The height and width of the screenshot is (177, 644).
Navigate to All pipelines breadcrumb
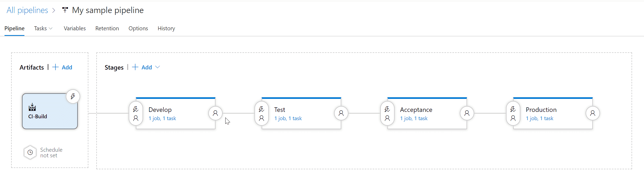pos(27,10)
